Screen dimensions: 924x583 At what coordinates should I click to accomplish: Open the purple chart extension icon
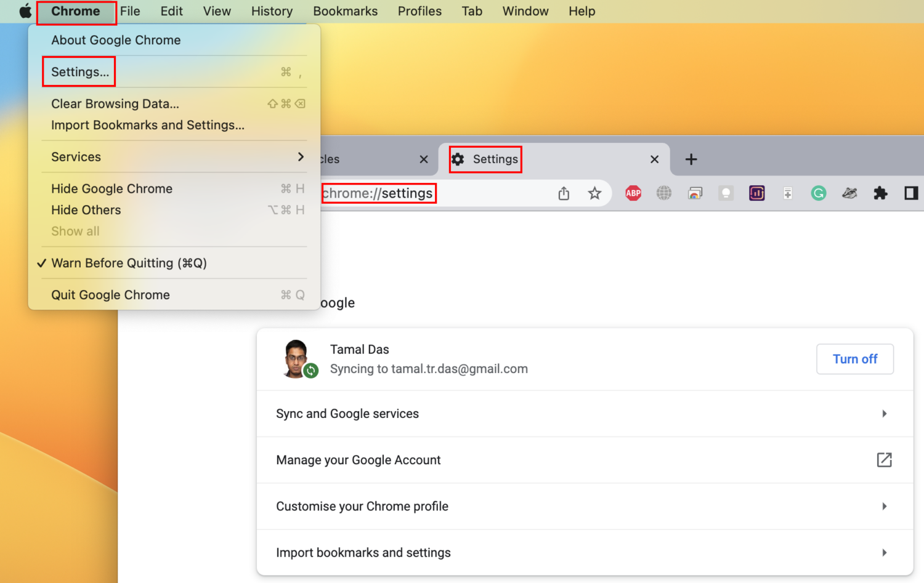757,193
